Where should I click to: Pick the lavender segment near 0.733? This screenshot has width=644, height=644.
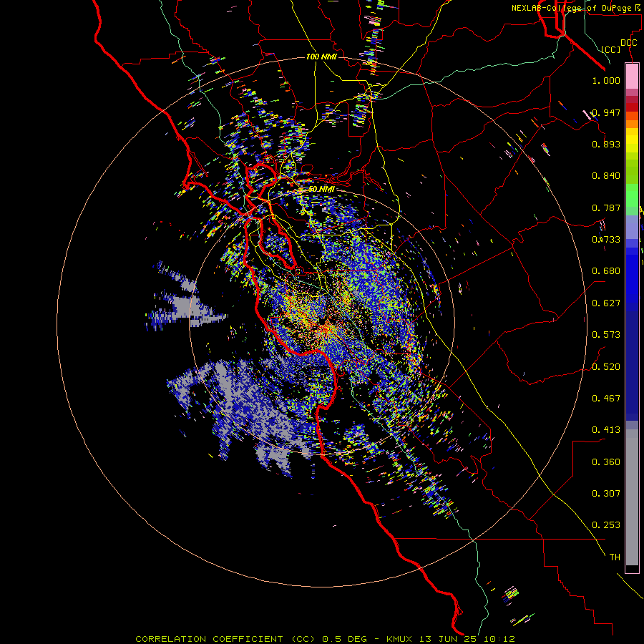[x=632, y=227]
